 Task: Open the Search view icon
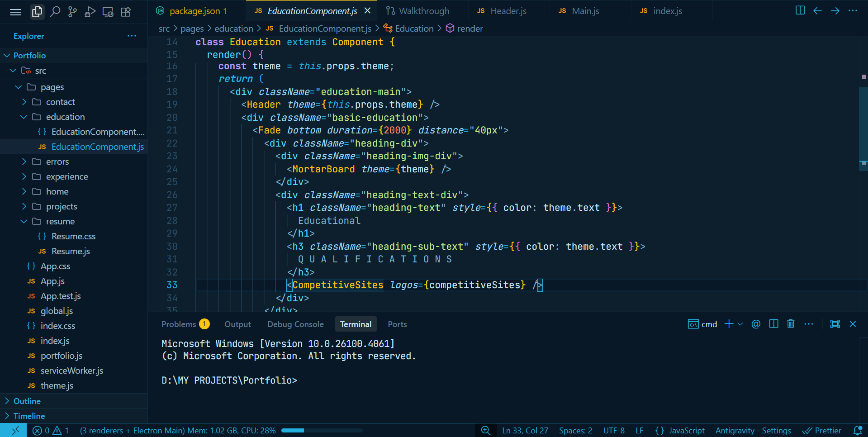point(55,12)
